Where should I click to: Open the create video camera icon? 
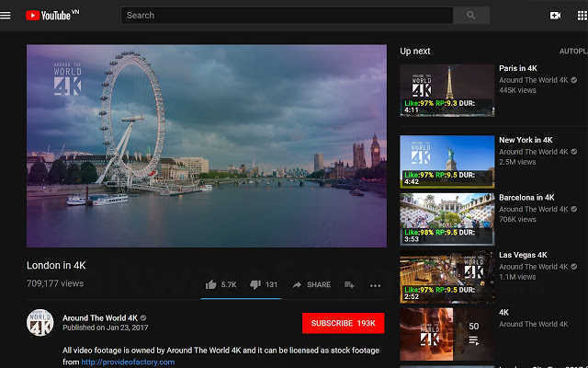(x=555, y=16)
